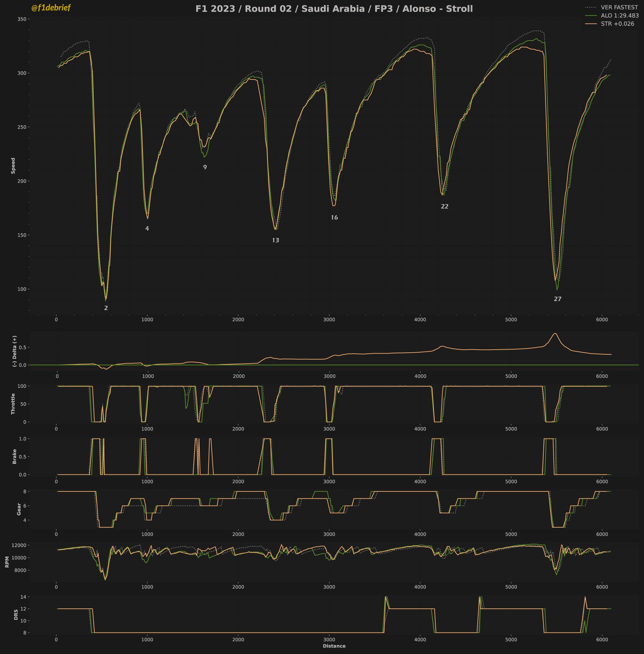Screen dimensions: 644x654
Task: Click corner label 13 on speed chart
Action: click(275, 240)
